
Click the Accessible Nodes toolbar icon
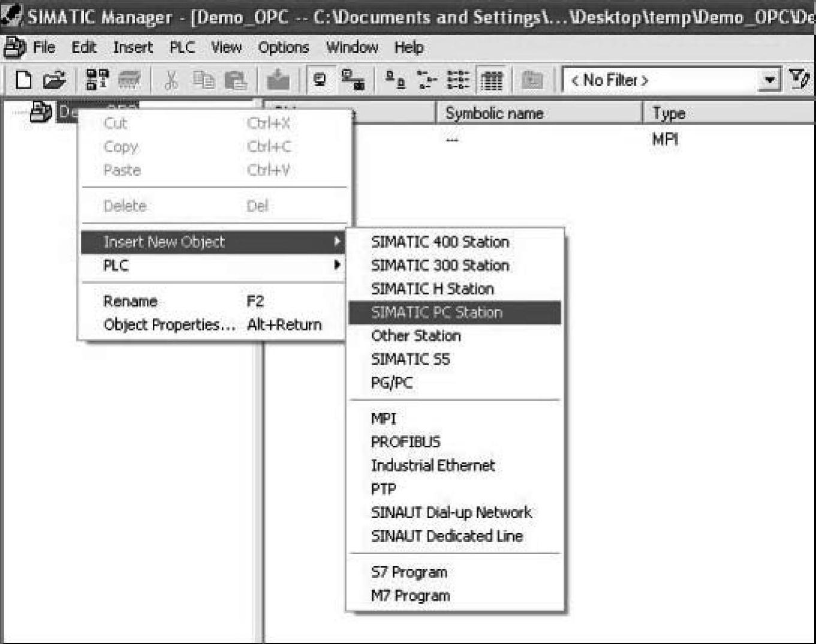coord(97,80)
